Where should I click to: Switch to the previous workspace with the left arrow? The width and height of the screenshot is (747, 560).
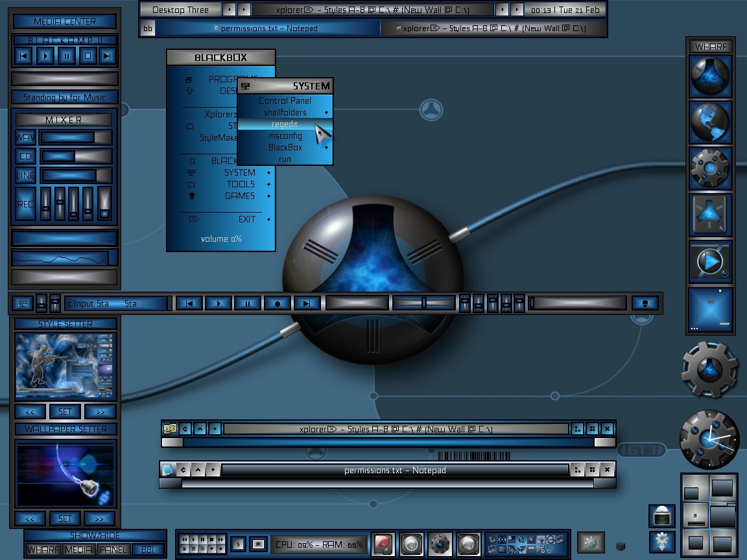(229, 10)
